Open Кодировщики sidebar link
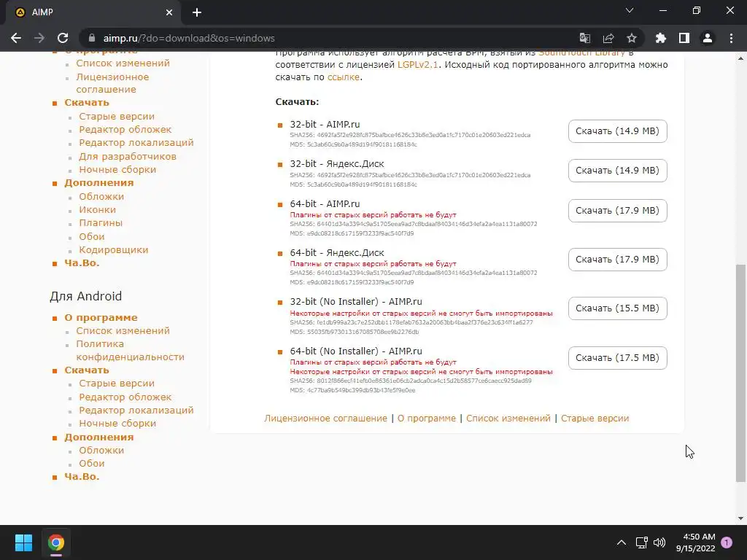 [x=113, y=250]
